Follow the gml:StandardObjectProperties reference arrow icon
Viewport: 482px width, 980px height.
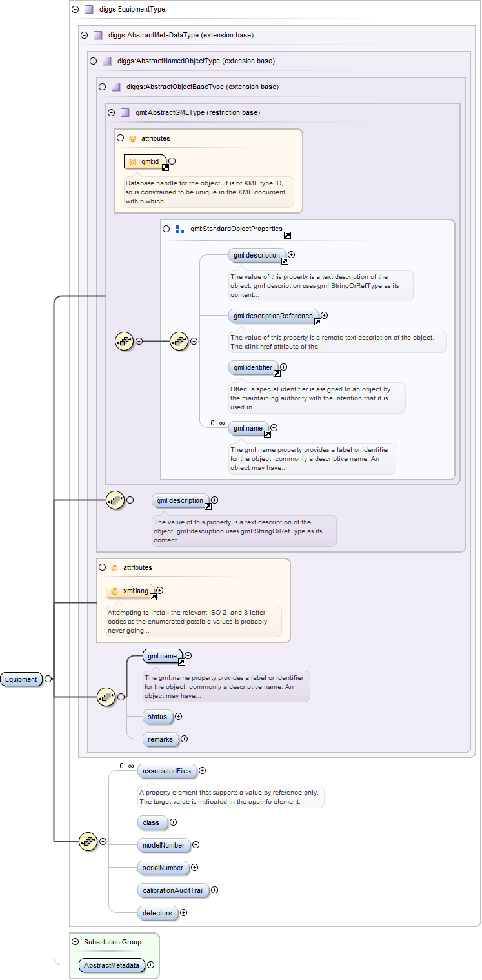coord(287,236)
